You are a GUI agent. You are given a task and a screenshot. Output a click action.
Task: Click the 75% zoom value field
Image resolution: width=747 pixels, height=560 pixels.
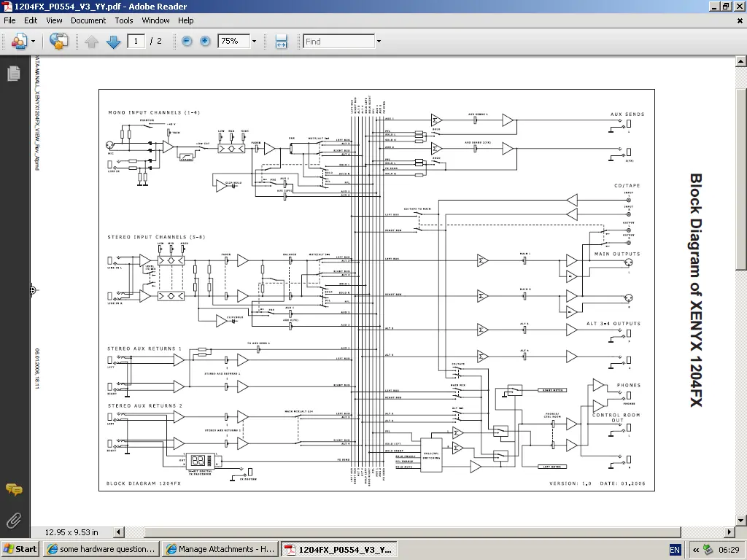coord(233,42)
